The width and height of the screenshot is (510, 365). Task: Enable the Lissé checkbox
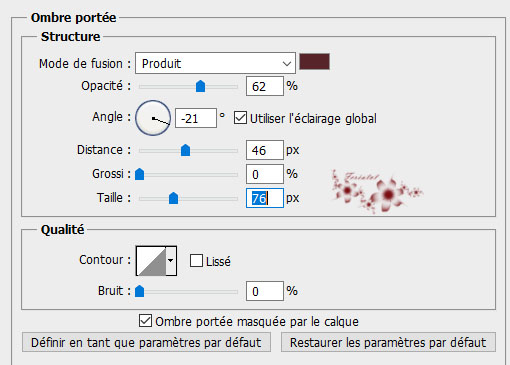[196, 261]
